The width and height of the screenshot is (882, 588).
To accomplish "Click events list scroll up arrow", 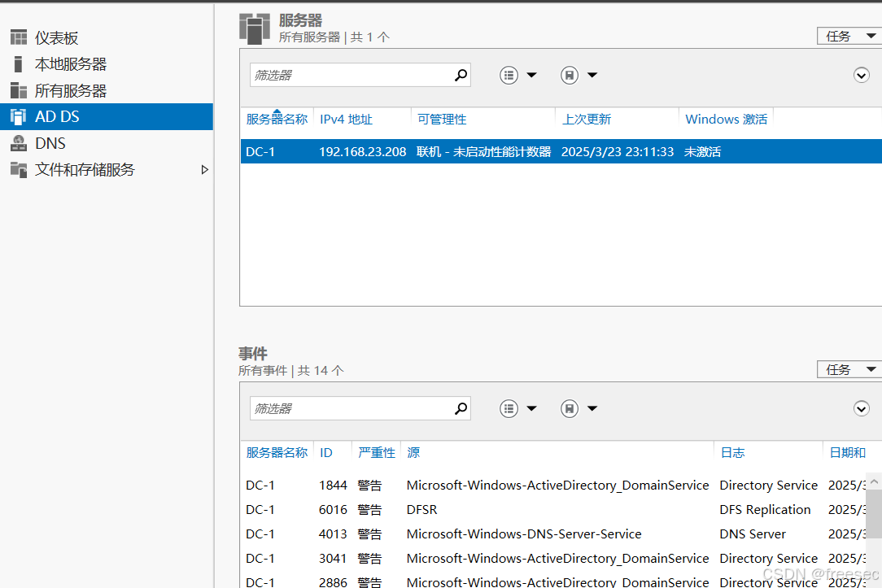I will 874,481.
